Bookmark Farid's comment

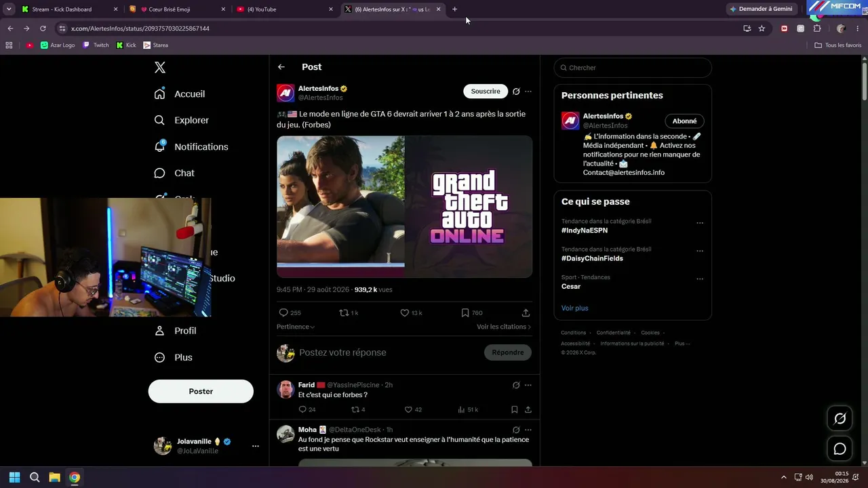click(x=515, y=409)
